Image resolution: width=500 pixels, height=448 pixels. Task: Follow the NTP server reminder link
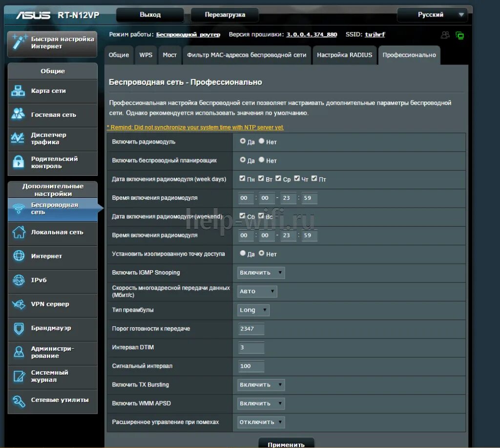pyautogui.click(x=195, y=128)
